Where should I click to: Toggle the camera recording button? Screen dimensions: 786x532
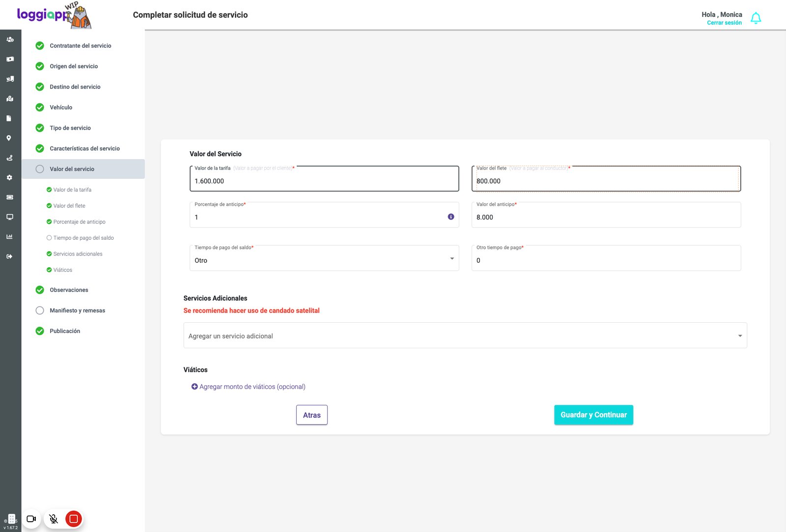click(x=31, y=519)
